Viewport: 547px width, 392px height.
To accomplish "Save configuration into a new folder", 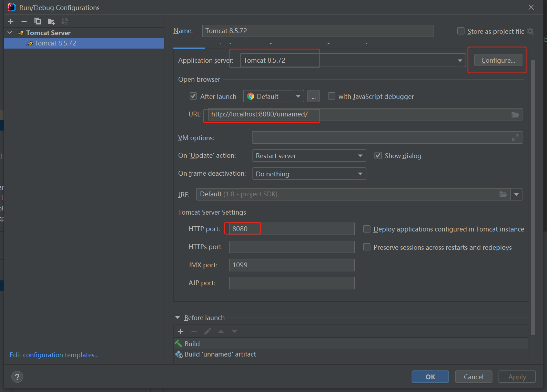I will coord(51,22).
